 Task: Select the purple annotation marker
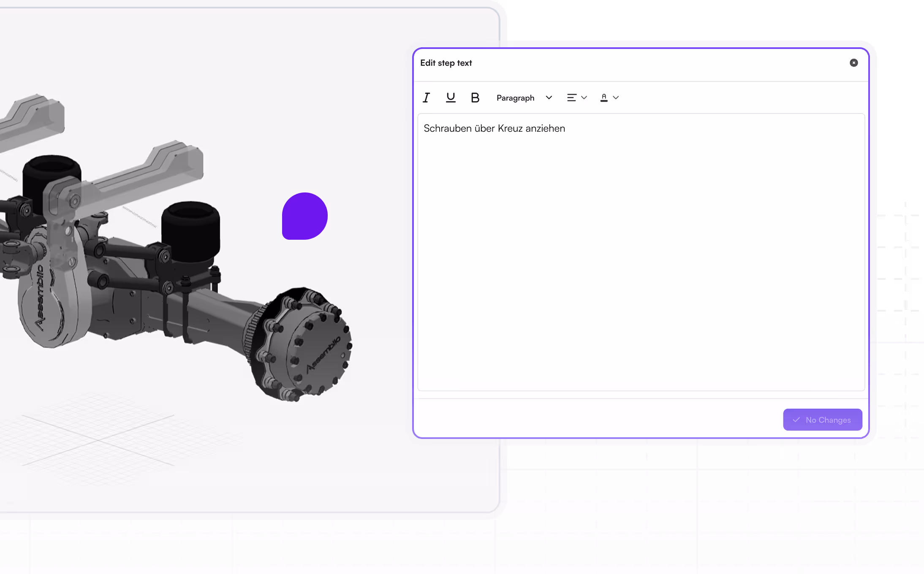[x=304, y=216]
